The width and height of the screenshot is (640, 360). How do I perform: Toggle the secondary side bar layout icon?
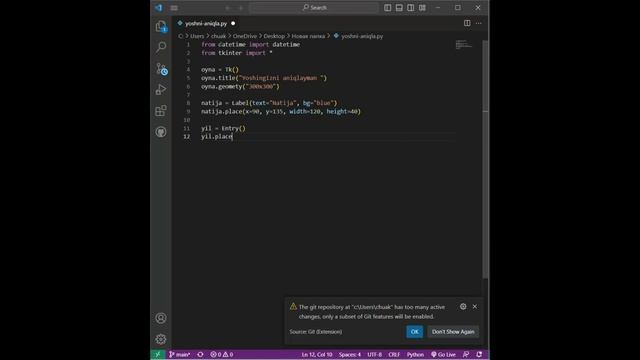point(411,8)
